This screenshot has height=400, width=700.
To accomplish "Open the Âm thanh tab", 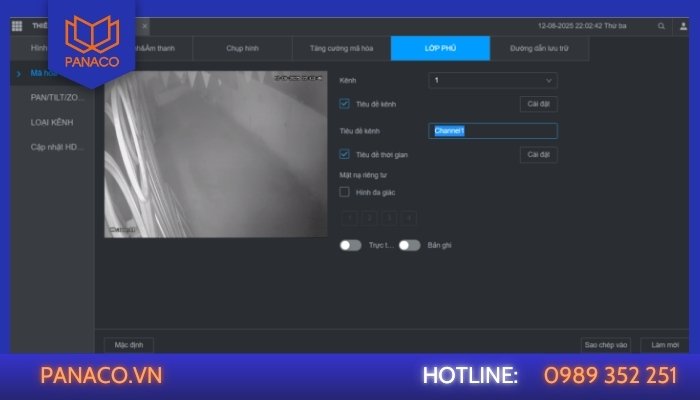I will pyautogui.click(x=161, y=48).
